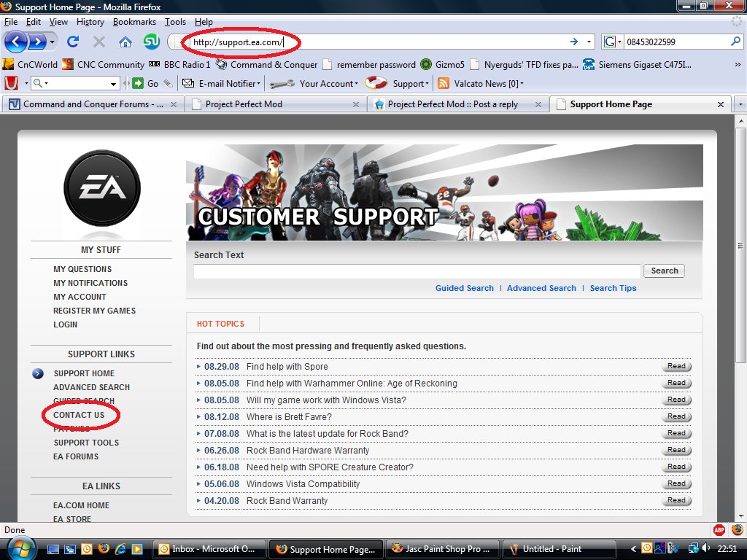Close the Support Home Page tab
Image resolution: width=747 pixels, height=560 pixels.
(x=721, y=104)
